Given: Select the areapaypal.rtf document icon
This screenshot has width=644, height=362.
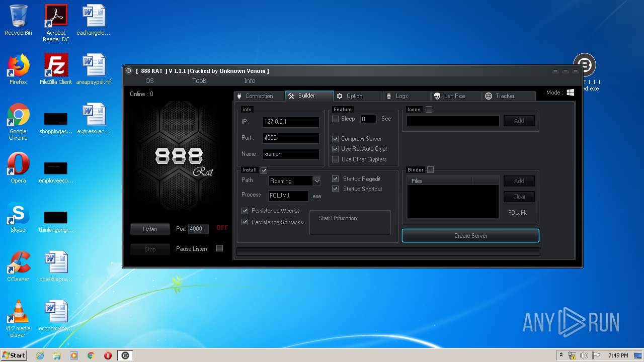Looking at the screenshot, I should [94, 69].
